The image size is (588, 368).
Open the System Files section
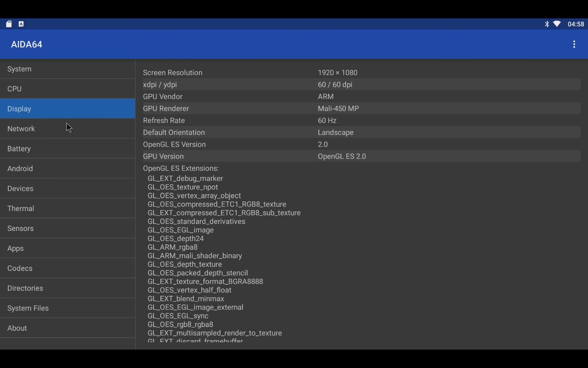[68, 308]
